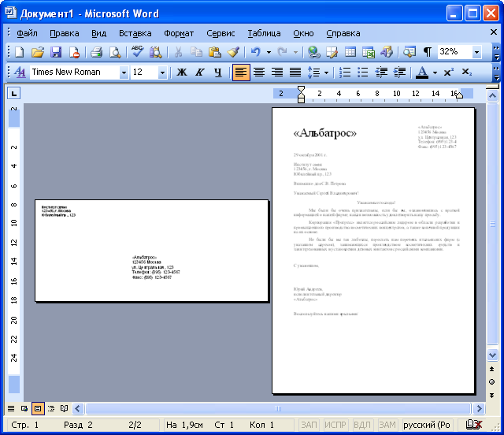Print the document with the printer icon
The height and width of the screenshot is (435, 504).
tap(96, 52)
